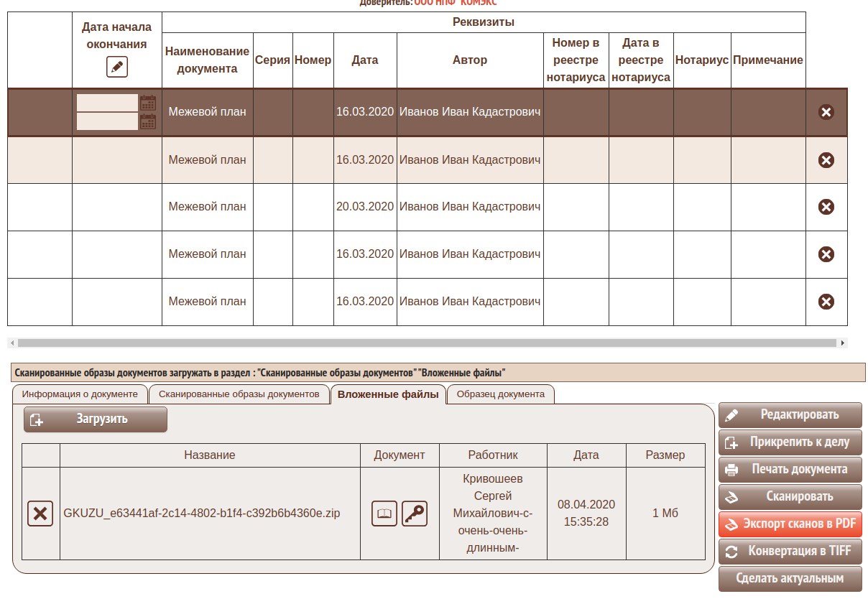Image resolution: width=868 pixels, height=599 pixels.
Task: Click the upper date input field in first row
Action: 107,103
